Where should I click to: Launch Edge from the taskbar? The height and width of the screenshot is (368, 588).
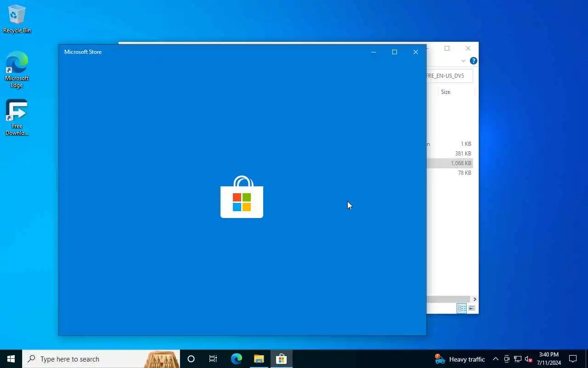coord(236,359)
